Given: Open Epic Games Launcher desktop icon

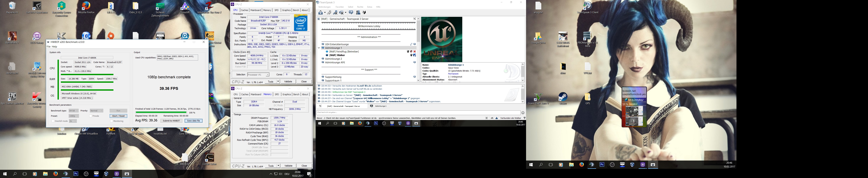Looking at the screenshot, I should pos(12,99).
